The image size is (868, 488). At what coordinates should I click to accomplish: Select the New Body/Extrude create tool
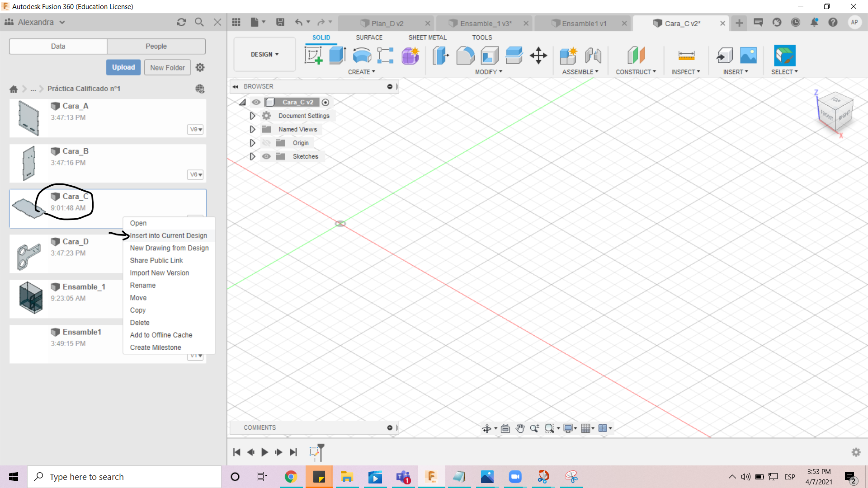338,55
